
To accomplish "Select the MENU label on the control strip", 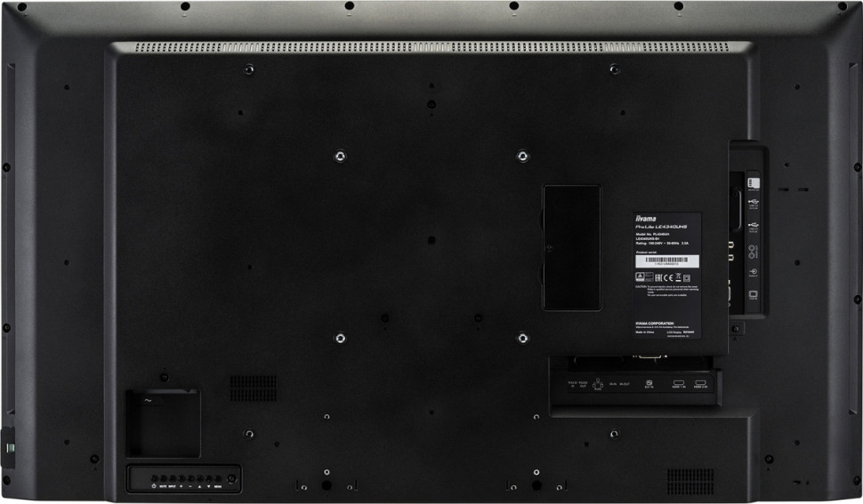I will click(x=218, y=486).
